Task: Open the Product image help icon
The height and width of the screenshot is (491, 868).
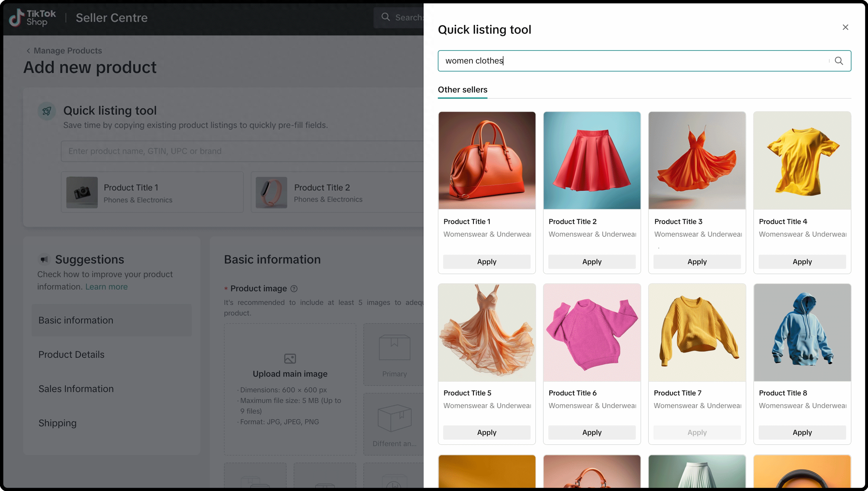Action: 294,289
